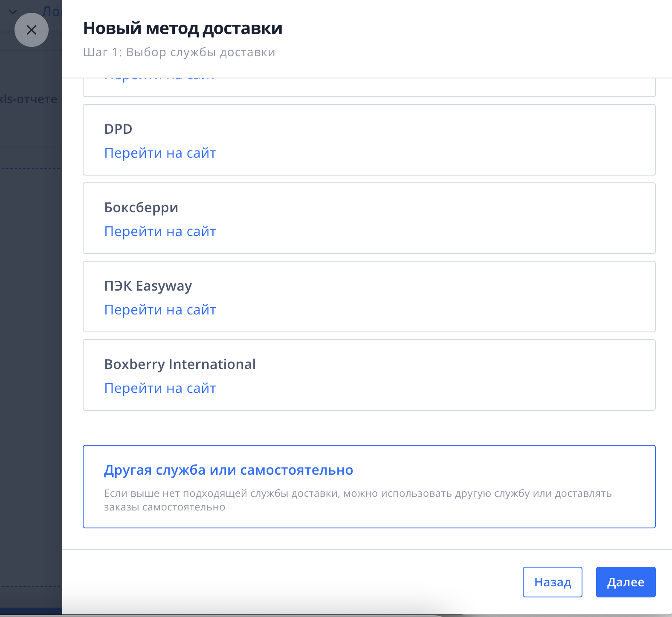Select the Боксберри delivery service card

click(369, 218)
